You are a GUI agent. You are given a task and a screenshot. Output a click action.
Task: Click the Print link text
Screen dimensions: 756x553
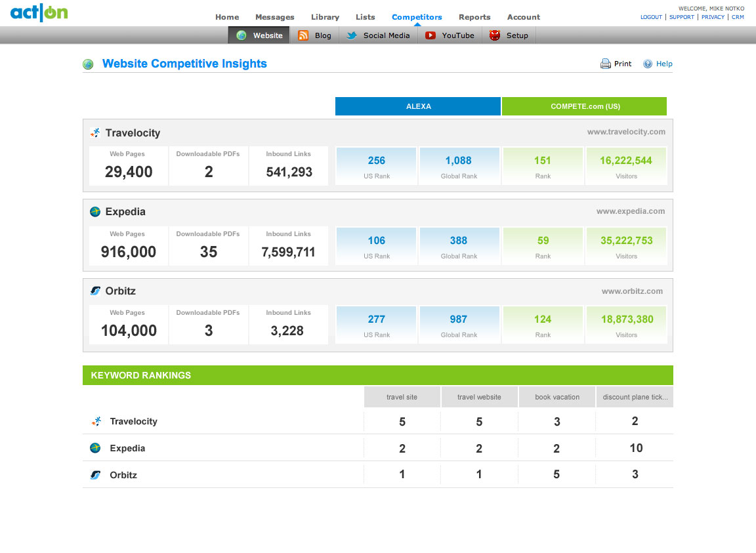point(622,64)
